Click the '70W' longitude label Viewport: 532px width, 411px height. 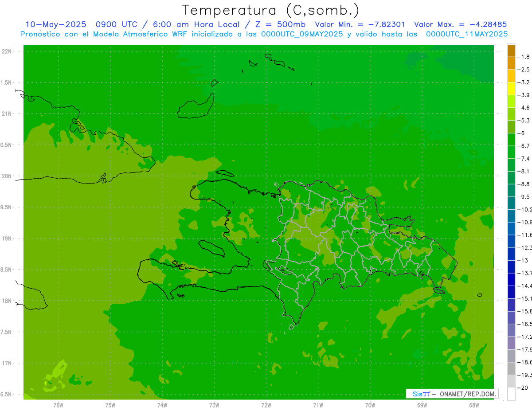(370, 405)
